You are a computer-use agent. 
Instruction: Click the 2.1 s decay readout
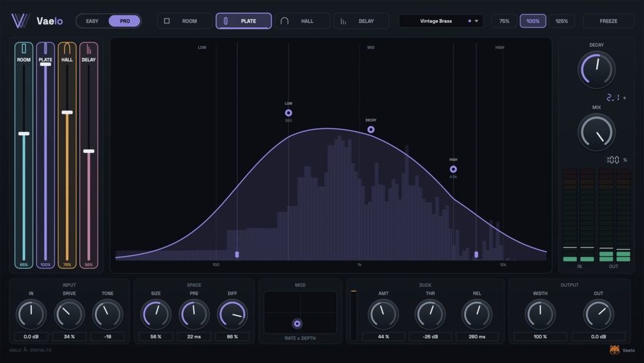(616, 98)
